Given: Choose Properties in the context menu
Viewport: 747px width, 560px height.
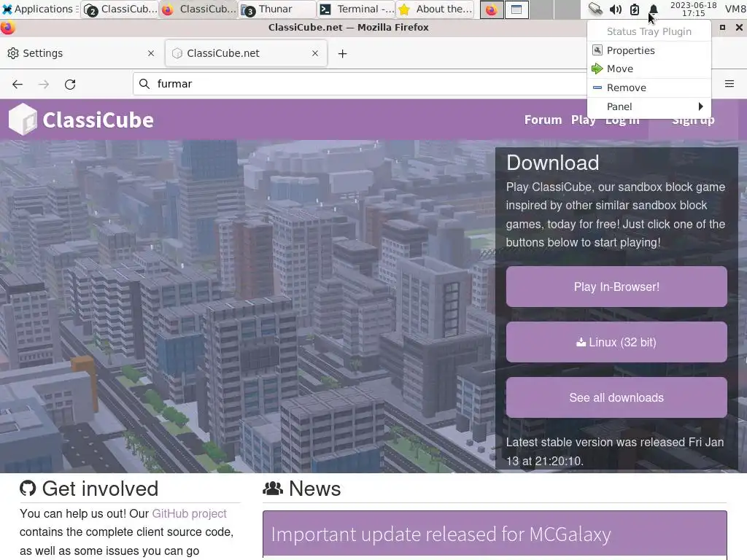Looking at the screenshot, I should coord(649,50).
